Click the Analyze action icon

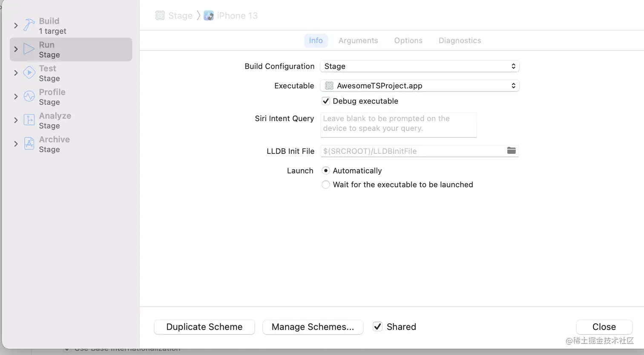[29, 120]
